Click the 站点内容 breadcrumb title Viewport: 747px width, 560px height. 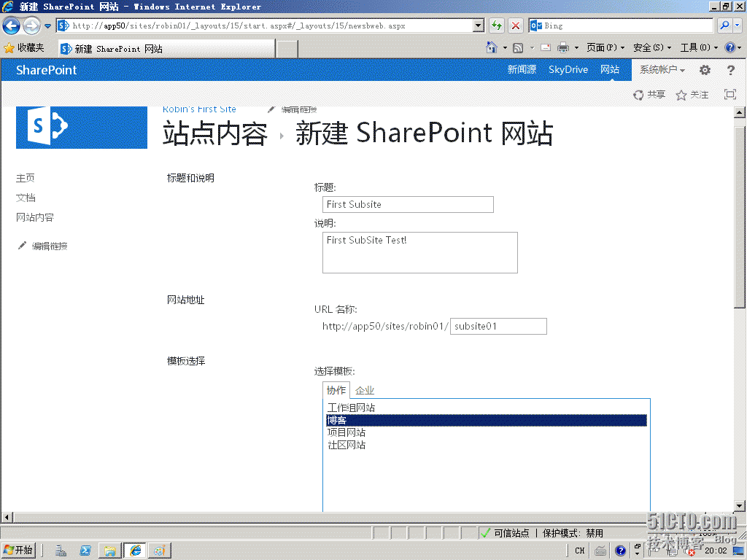click(215, 133)
